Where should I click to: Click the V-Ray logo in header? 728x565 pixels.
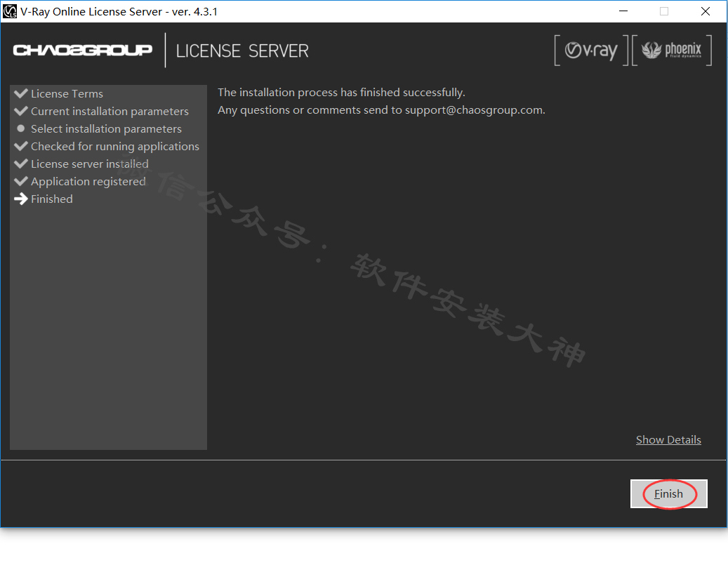click(x=591, y=50)
